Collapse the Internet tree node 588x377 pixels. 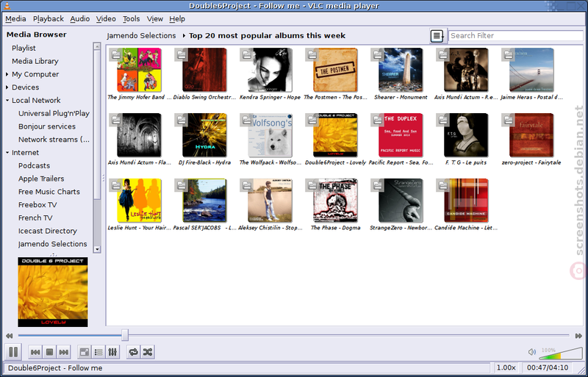pyautogui.click(x=7, y=153)
